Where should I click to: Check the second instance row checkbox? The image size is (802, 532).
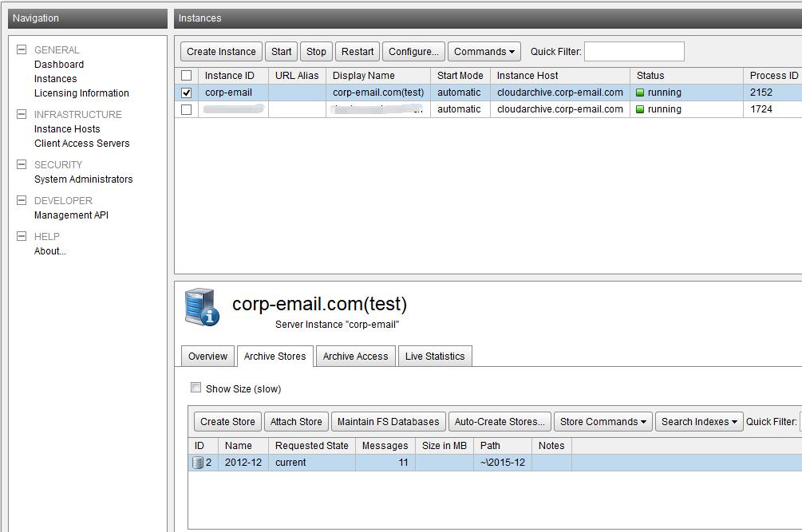pos(187,109)
